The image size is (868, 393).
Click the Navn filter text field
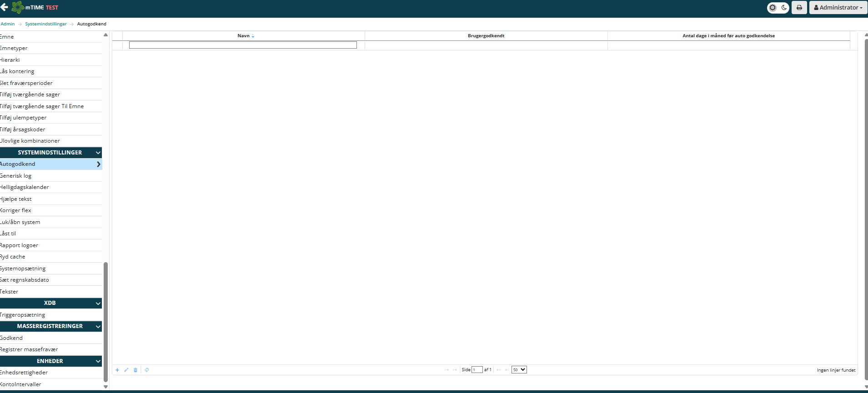click(243, 45)
